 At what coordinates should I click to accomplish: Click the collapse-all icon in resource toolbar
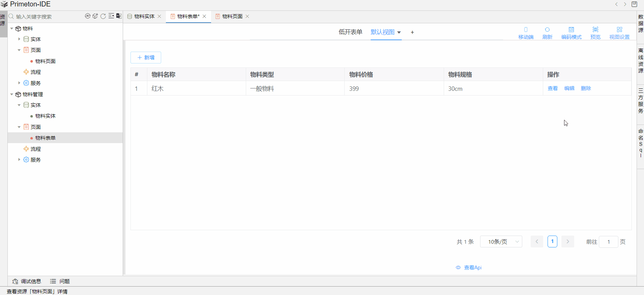coord(111,16)
